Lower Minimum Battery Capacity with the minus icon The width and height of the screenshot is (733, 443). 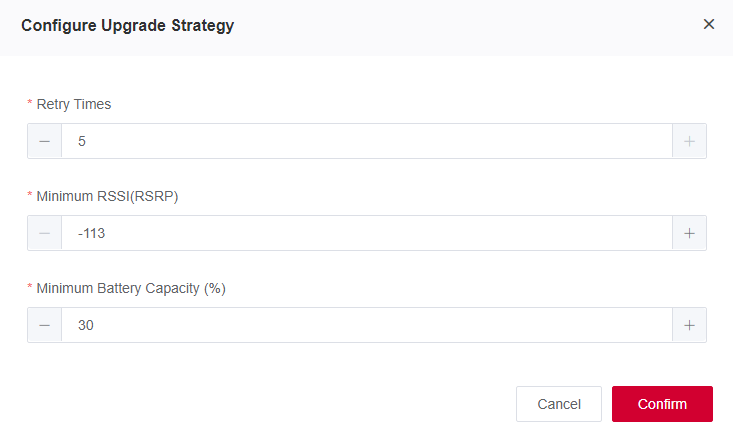(x=44, y=325)
